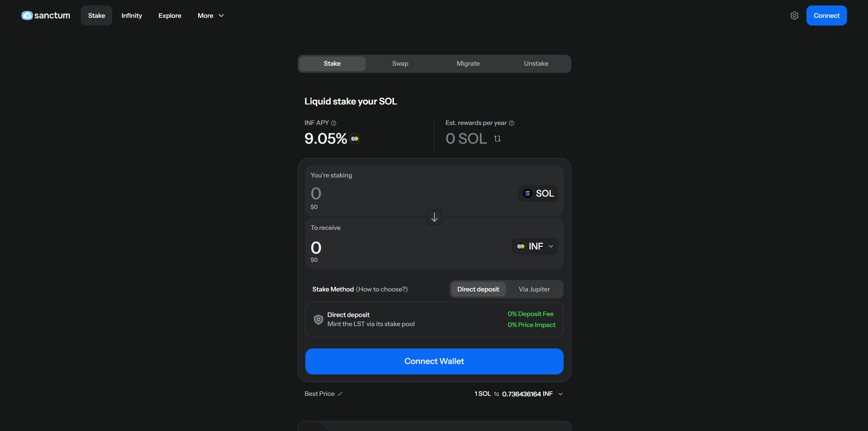The image size is (868, 431).
Task: Switch stake method to Via Jupiter
Action: click(x=534, y=289)
